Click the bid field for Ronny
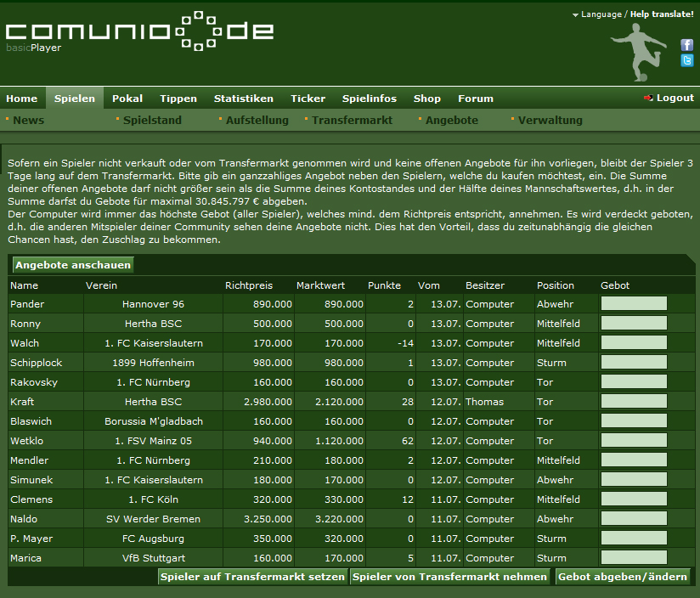This screenshot has width=700, height=598. [634, 323]
